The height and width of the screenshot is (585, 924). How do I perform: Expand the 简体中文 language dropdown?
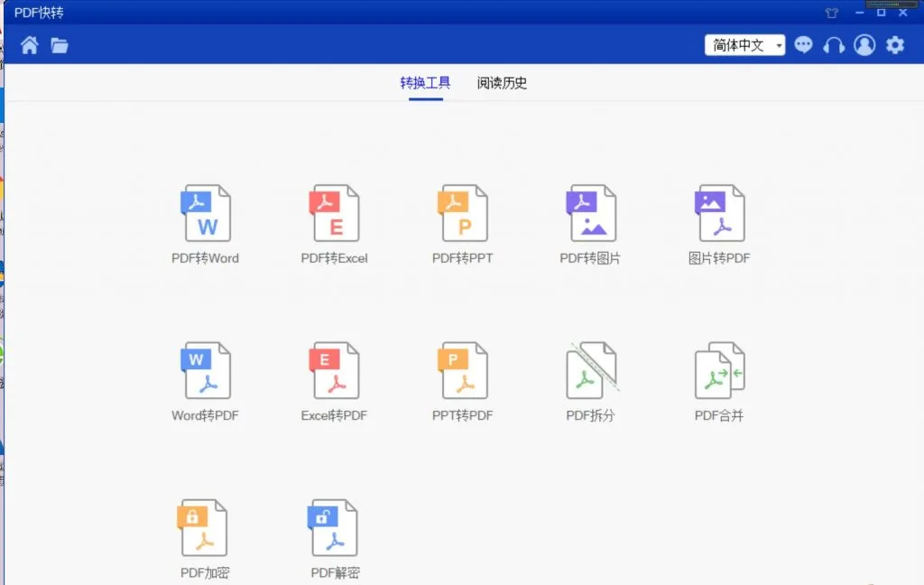coord(744,45)
